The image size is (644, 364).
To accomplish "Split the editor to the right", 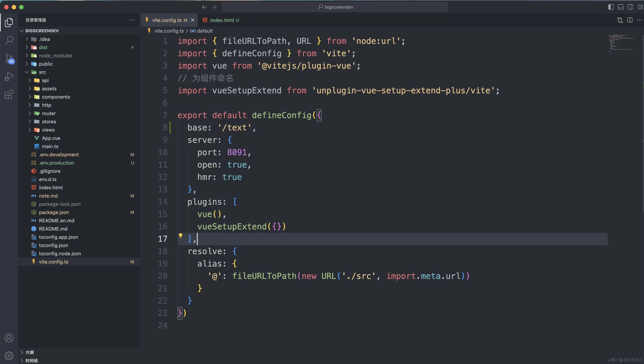I will tap(630, 20).
